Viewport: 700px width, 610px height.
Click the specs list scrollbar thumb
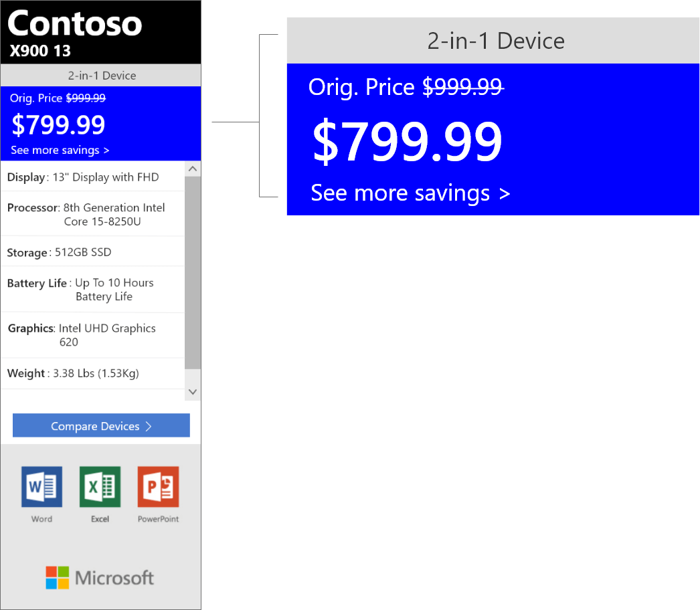click(x=192, y=272)
